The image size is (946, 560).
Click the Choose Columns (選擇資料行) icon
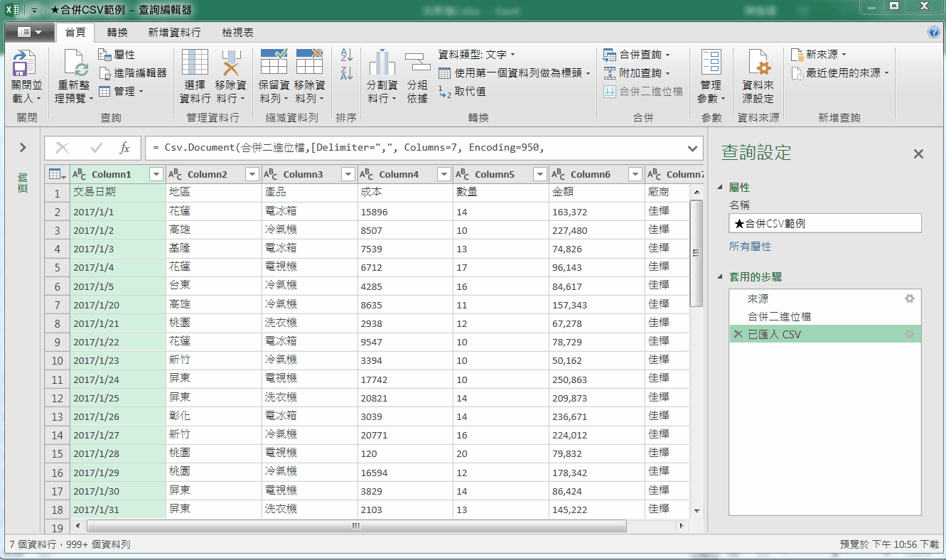click(195, 63)
